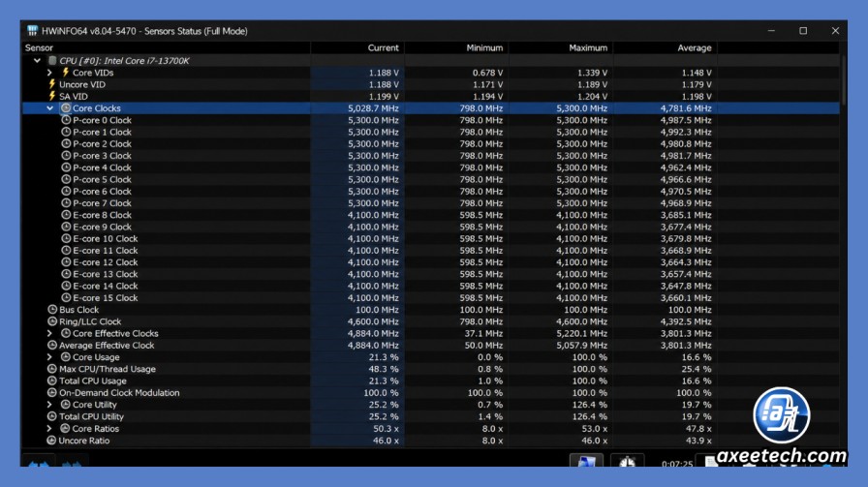Expand the Core Utility group

click(x=49, y=405)
